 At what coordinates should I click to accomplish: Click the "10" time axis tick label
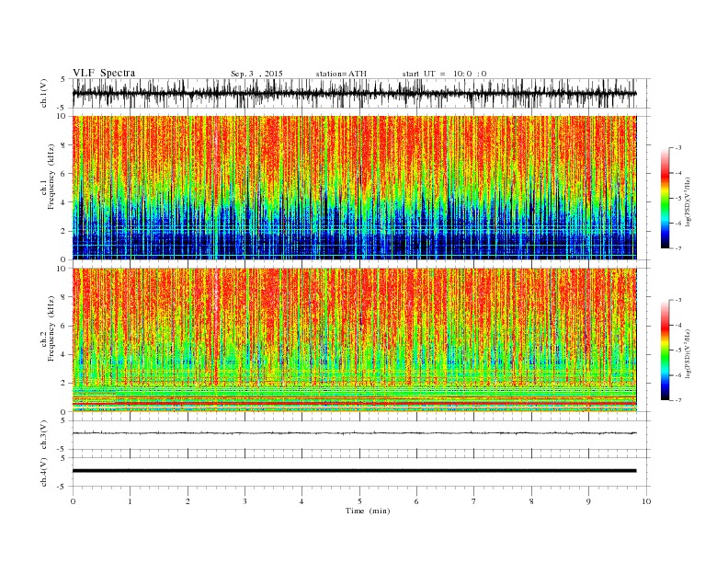pyautogui.click(x=646, y=501)
